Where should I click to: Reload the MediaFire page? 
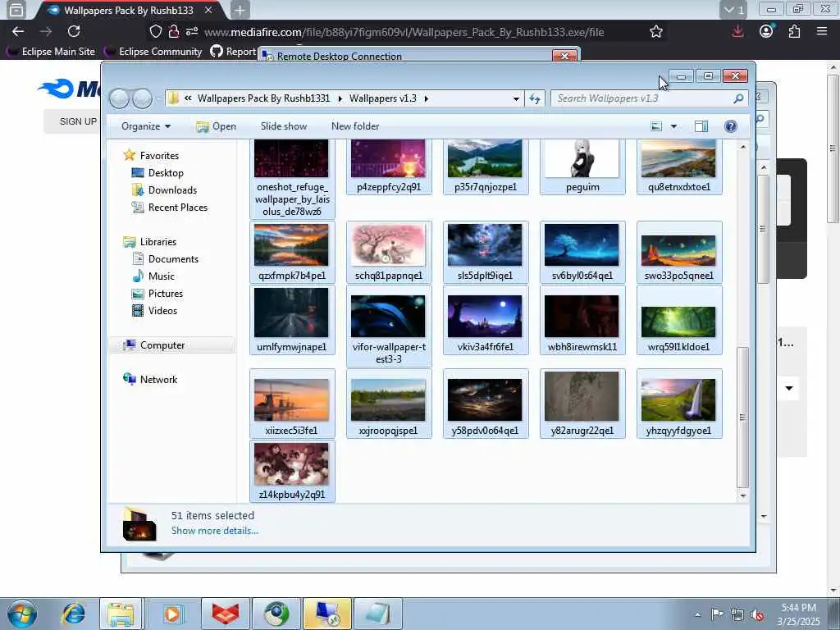(74, 32)
